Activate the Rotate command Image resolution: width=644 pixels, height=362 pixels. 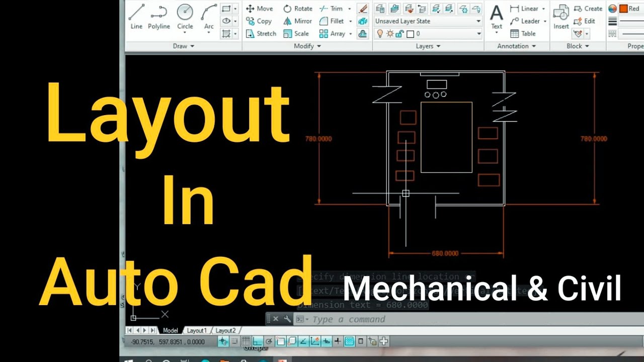[298, 9]
